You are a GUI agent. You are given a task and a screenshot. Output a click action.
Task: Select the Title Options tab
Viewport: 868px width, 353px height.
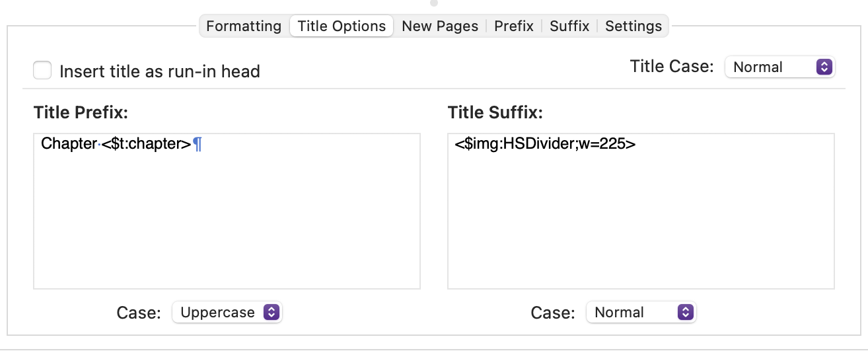[x=342, y=26]
